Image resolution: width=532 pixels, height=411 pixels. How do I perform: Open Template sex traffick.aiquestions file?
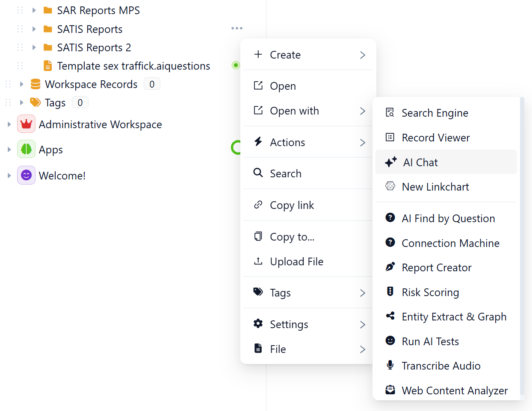(133, 66)
